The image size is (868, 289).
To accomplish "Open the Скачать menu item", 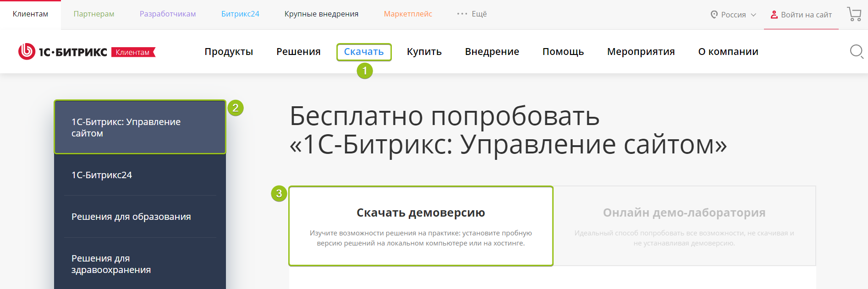I will coord(364,52).
